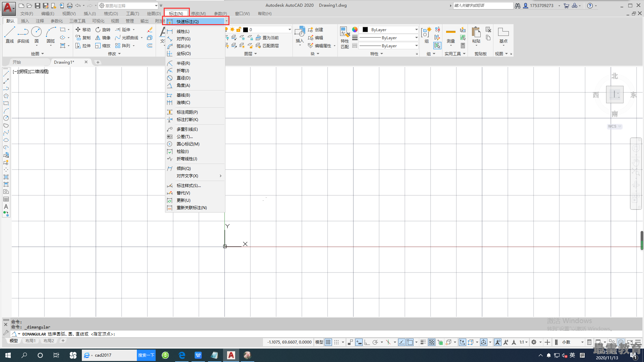Toggle ortho mode in the status bar

pos(367,342)
